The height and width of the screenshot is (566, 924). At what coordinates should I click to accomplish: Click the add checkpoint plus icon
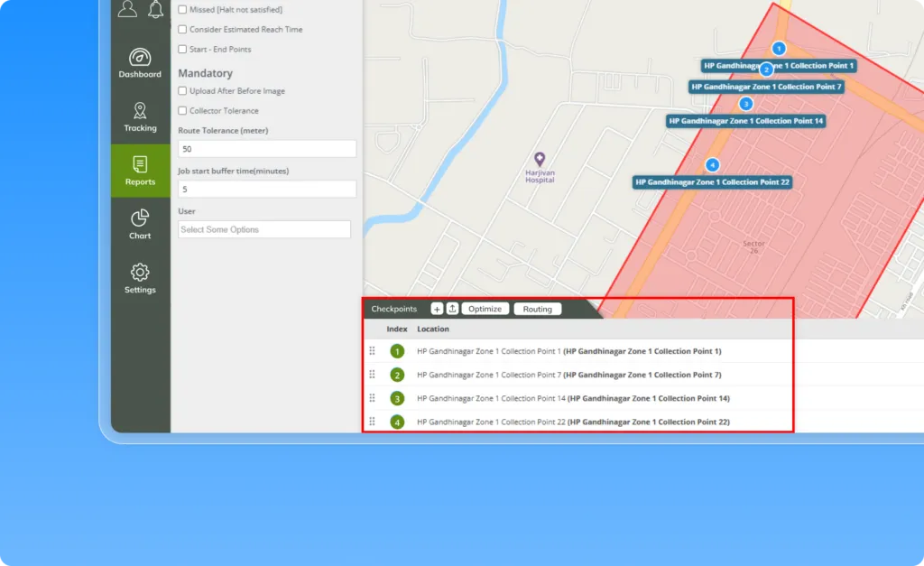[437, 309]
